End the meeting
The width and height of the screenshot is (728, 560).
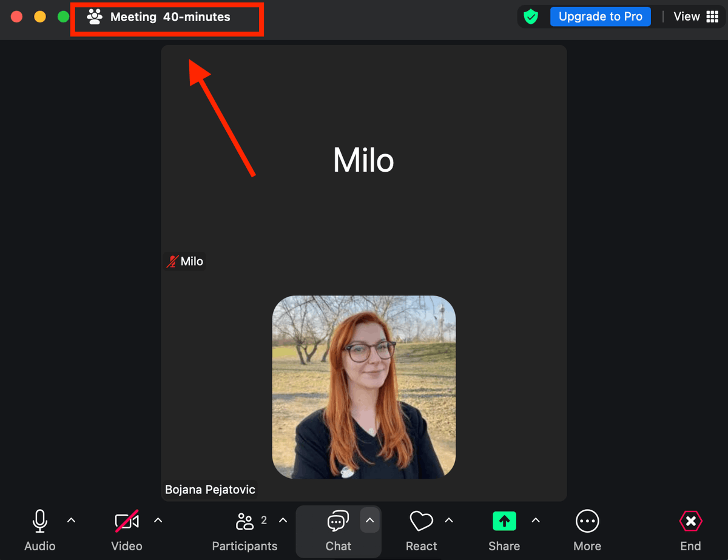[x=690, y=521]
